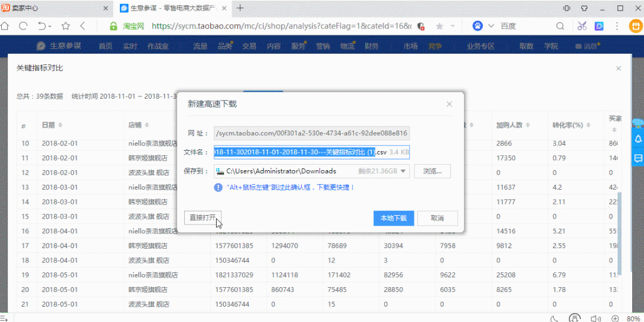
Task: Bookmark this page with the star outline icon
Action: coord(66,26)
